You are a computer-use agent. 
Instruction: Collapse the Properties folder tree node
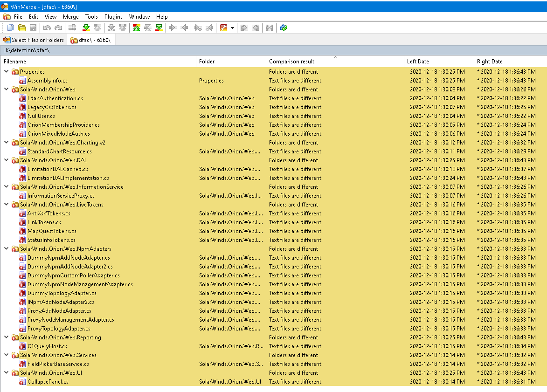click(7, 72)
